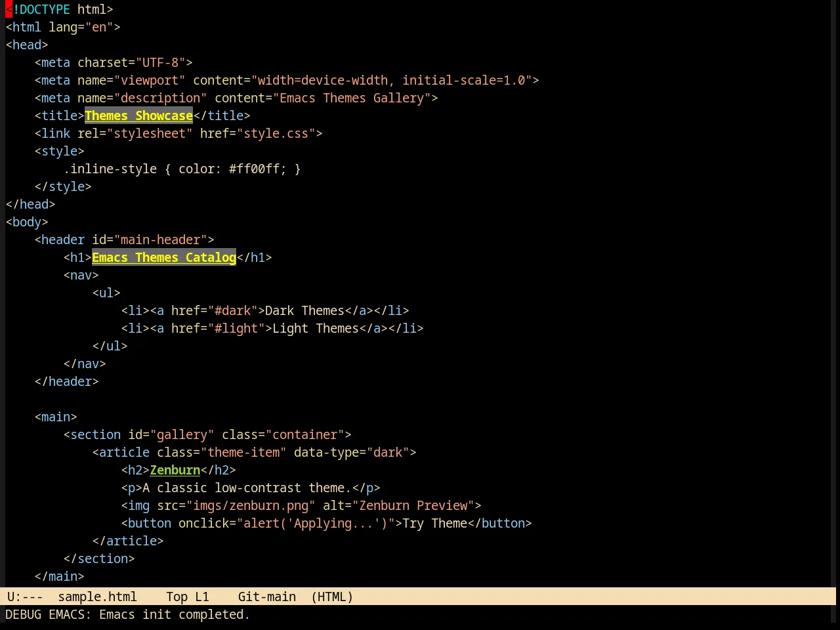The height and width of the screenshot is (630, 840).
Task: Click the L1 line number indicator
Action: point(201,597)
